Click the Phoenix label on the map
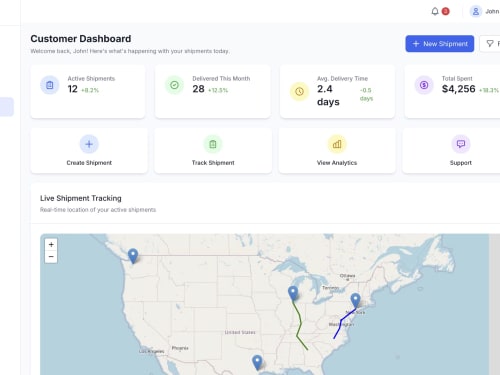 (x=180, y=348)
